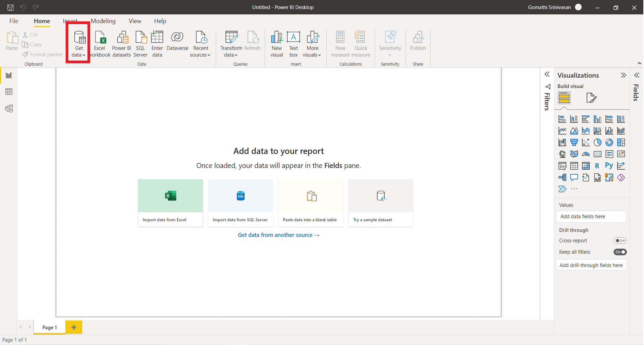The width and height of the screenshot is (644, 345).
Task: Open the File menu
Action: pos(14,21)
